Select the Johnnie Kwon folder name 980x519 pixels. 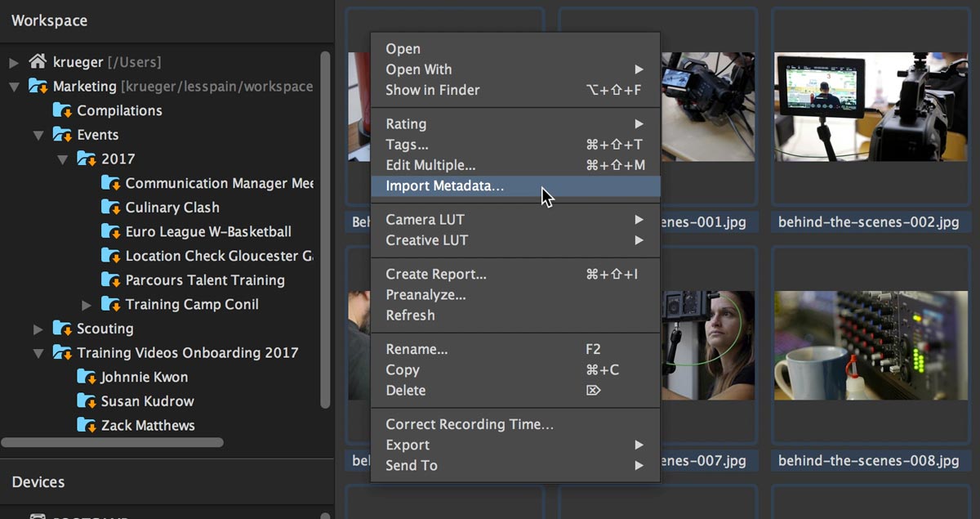pyautogui.click(x=145, y=377)
